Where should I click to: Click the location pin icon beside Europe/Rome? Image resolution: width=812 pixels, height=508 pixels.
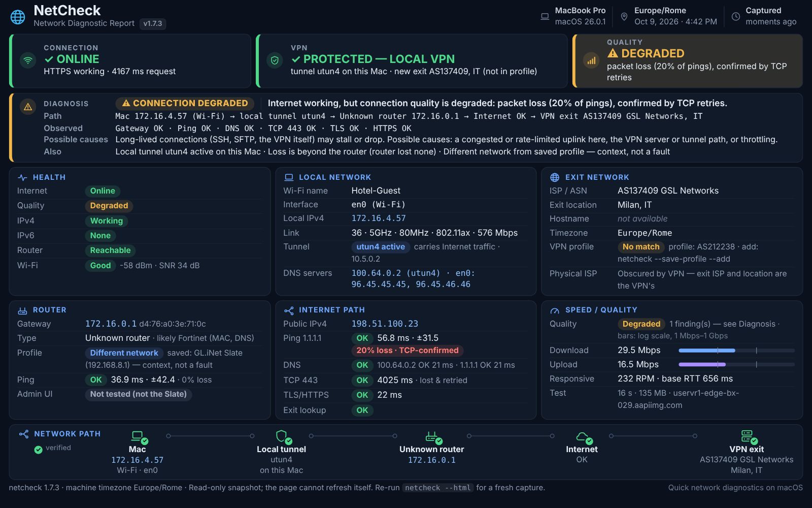tap(624, 16)
